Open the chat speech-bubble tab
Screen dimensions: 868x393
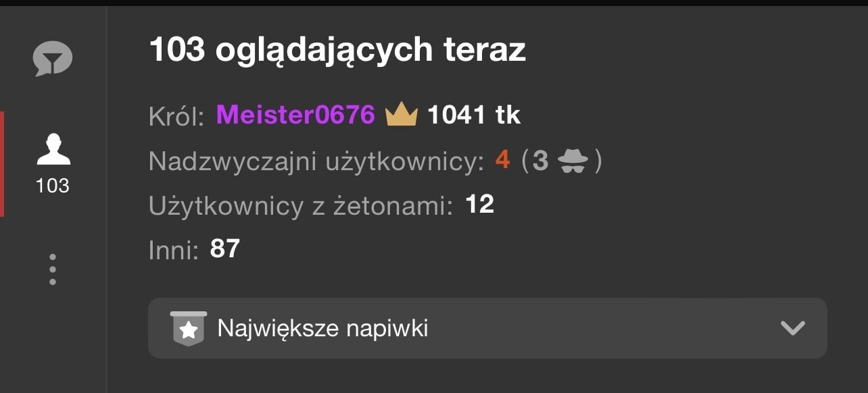click(x=53, y=59)
